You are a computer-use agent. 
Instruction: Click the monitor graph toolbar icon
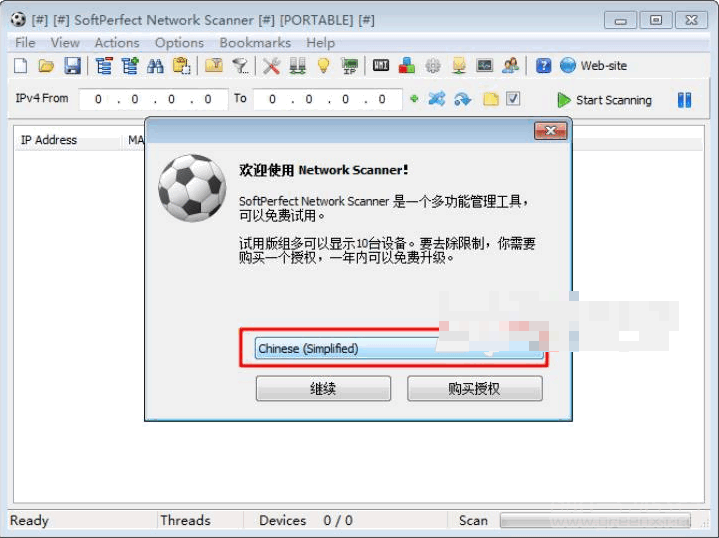click(485, 66)
